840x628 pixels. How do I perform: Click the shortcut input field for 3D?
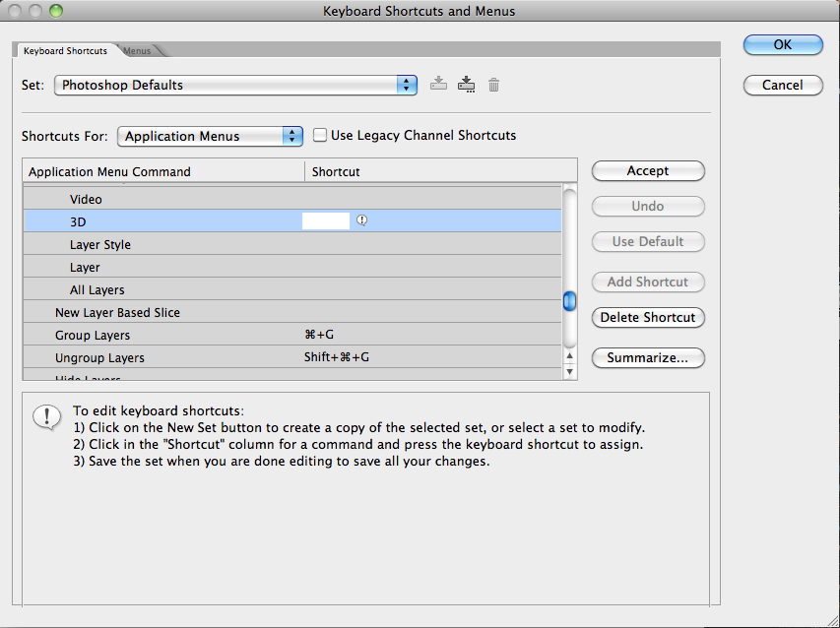pyautogui.click(x=326, y=221)
